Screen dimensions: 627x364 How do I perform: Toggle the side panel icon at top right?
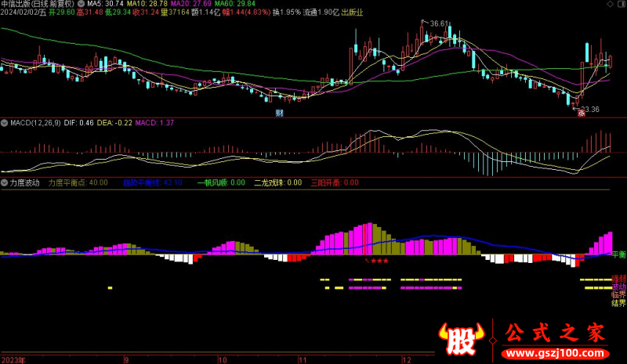click(621, 4)
